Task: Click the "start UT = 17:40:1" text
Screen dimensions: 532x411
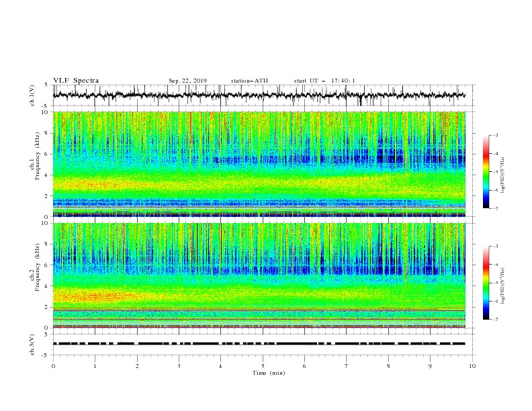Action: [324, 81]
